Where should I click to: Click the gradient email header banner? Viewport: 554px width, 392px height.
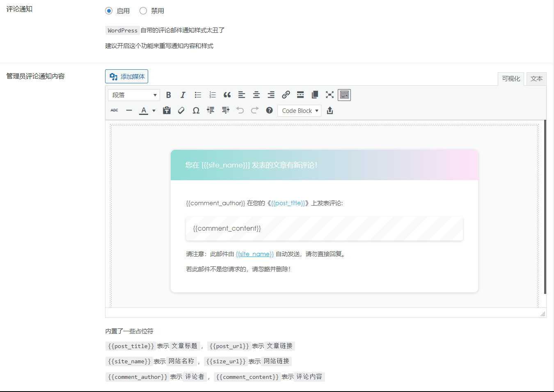(325, 165)
